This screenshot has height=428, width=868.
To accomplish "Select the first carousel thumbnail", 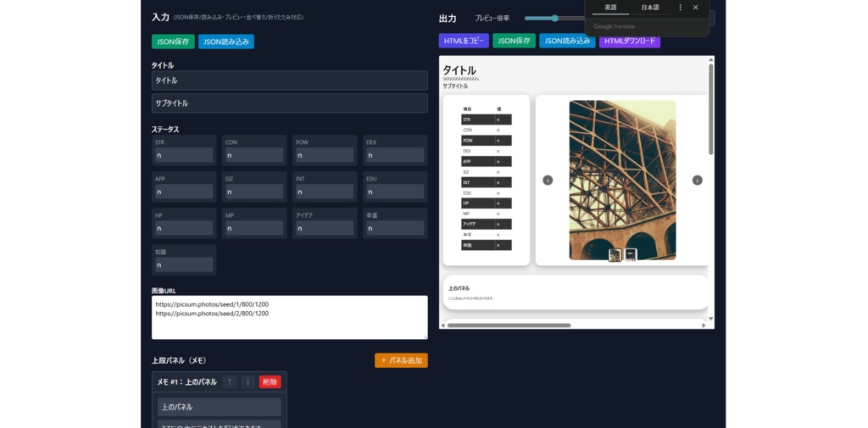I will point(615,255).
